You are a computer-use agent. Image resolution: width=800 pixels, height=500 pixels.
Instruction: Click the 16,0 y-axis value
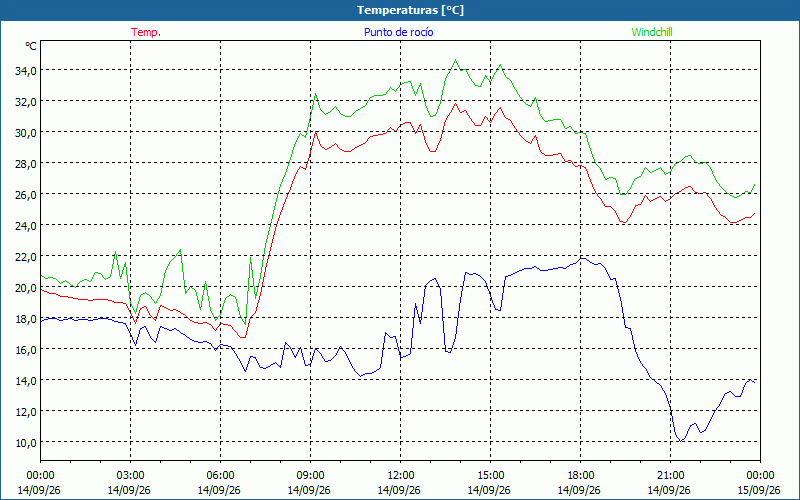[x=26, y=349]
